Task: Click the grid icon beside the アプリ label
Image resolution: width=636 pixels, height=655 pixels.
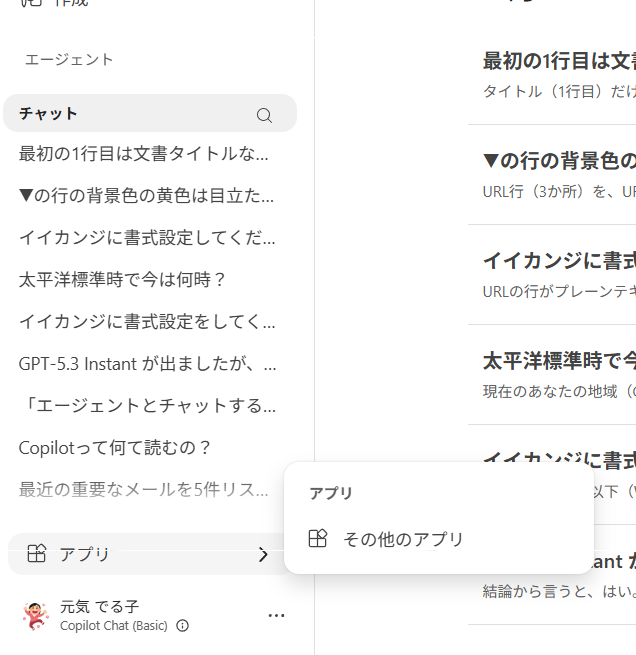Action: [37, 554]
